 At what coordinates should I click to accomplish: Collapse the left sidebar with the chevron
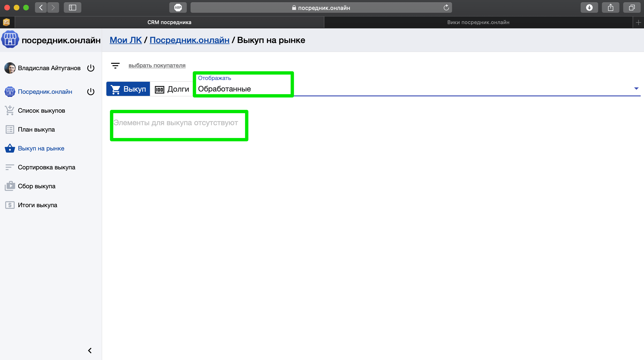click(x=90, y=350)
